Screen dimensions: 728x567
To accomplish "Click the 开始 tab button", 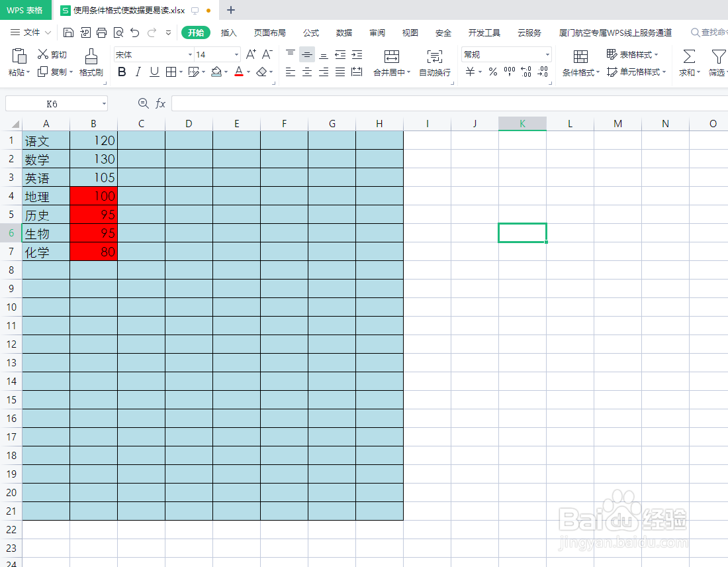I will pos(195,32).
